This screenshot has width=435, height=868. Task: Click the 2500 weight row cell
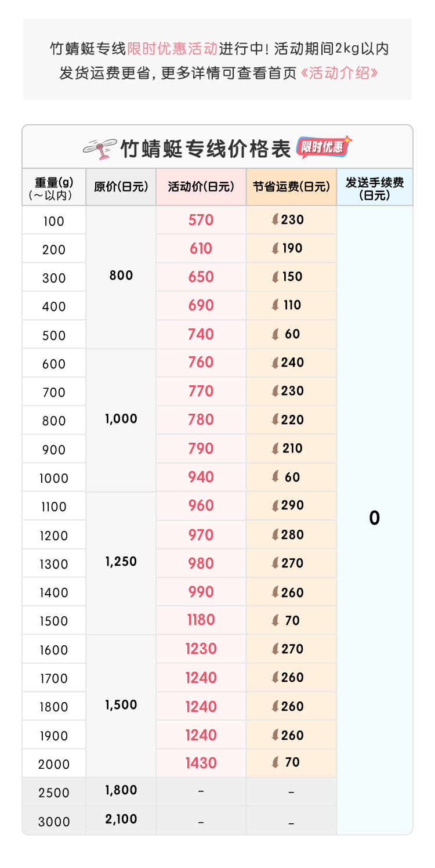(54, 793)
